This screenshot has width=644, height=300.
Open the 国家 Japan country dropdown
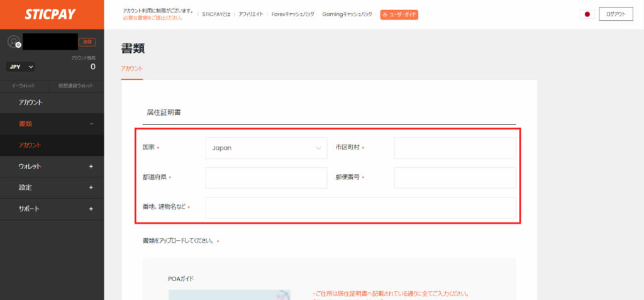(266, 148)
